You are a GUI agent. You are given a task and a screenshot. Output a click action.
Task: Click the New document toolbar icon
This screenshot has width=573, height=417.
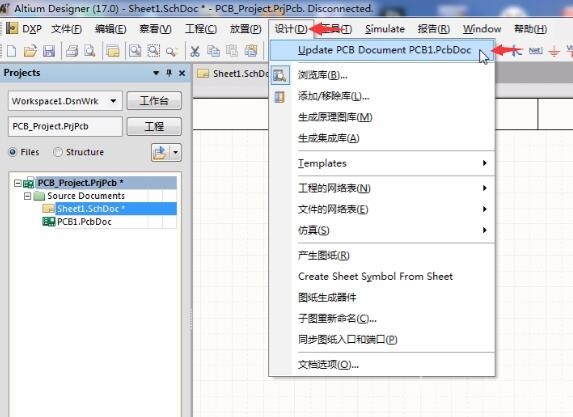pyautogui.click(x=11, y=51)
